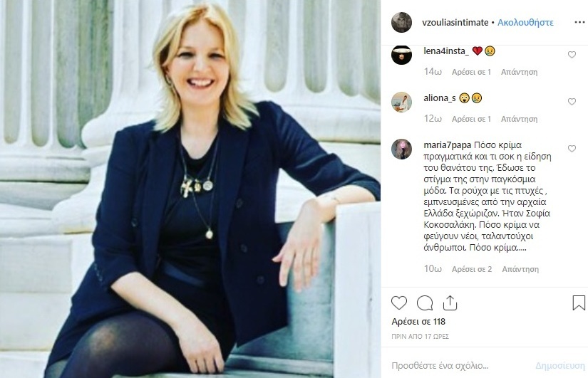The width and height of the screenshot is (588, 378).
Task: Open more options three-dot menu
Action: pos(579,23)
